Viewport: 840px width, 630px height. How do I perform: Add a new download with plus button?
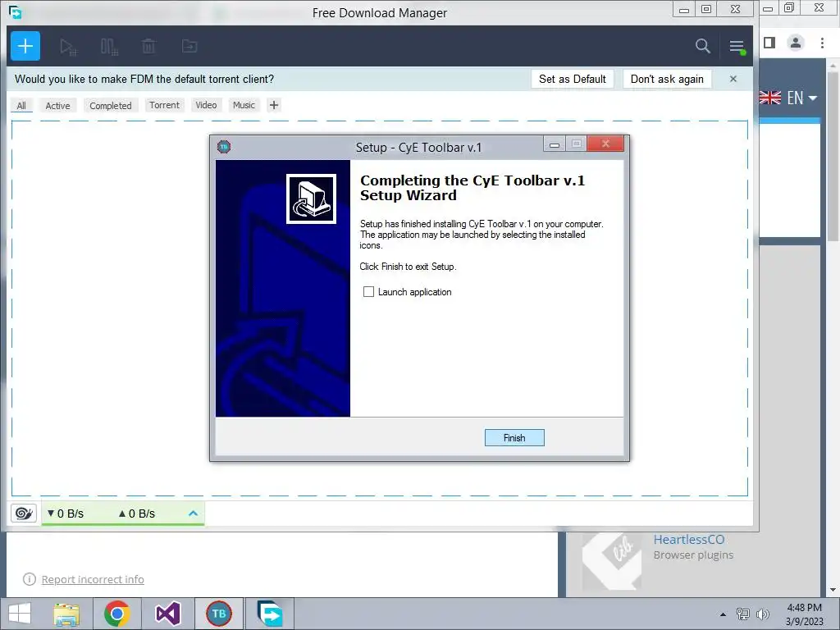coord(25,46)
